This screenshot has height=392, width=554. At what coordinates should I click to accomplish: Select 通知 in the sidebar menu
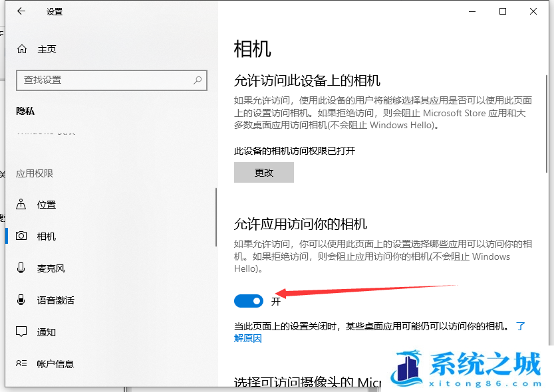pos(47,332)
